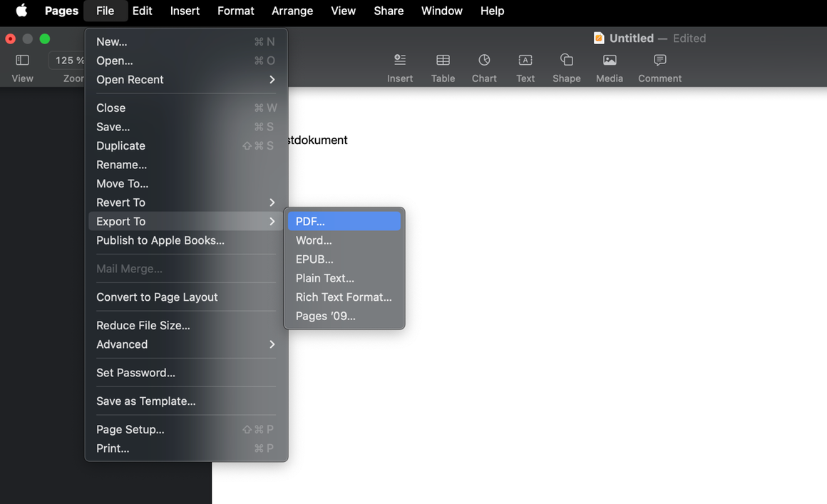Image resolution: width=827 pixels, height=504 pixels.
Task: Open the View menu in menu bar
Action: tap(344, 11)
